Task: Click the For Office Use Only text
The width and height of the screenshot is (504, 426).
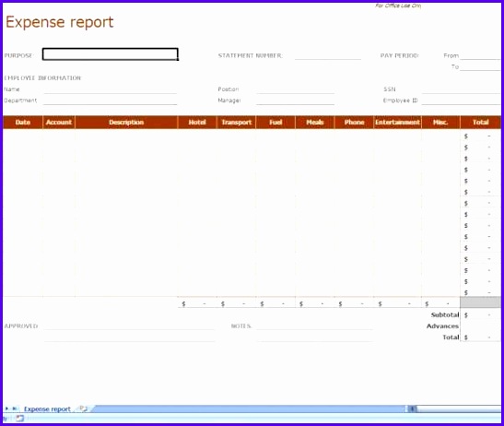Action: (x=398, y=6)
